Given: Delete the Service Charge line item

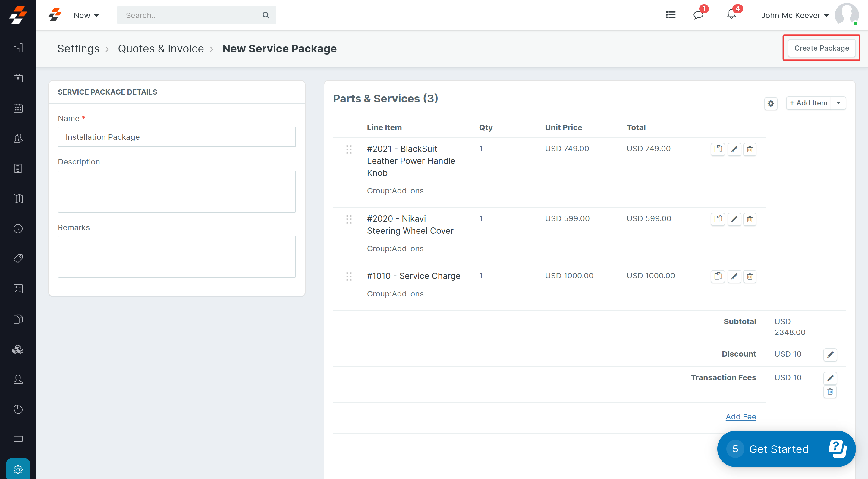Looking at the screenshot, I should pyautogui.click(x=749, y=276).
